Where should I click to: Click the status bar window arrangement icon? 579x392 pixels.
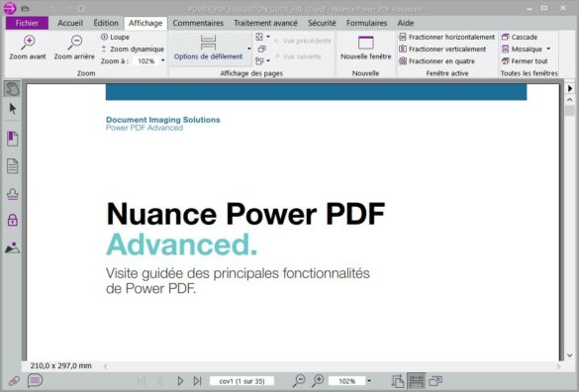[435, 381]
